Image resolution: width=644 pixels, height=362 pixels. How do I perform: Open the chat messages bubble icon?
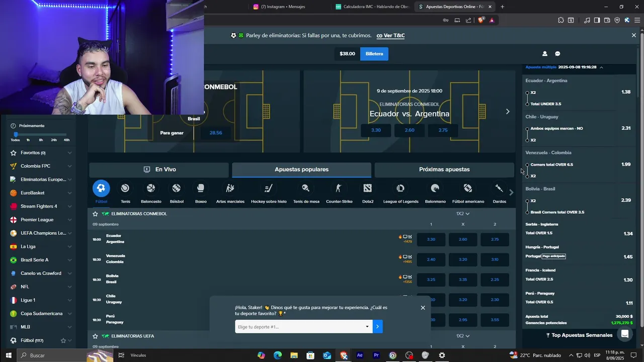tap(557, 54)
